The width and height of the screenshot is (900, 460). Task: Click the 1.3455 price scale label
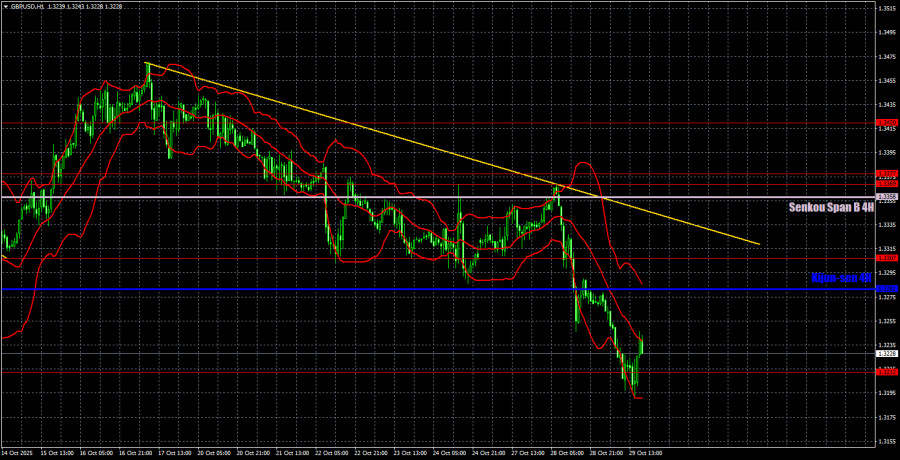pos(886,81)
